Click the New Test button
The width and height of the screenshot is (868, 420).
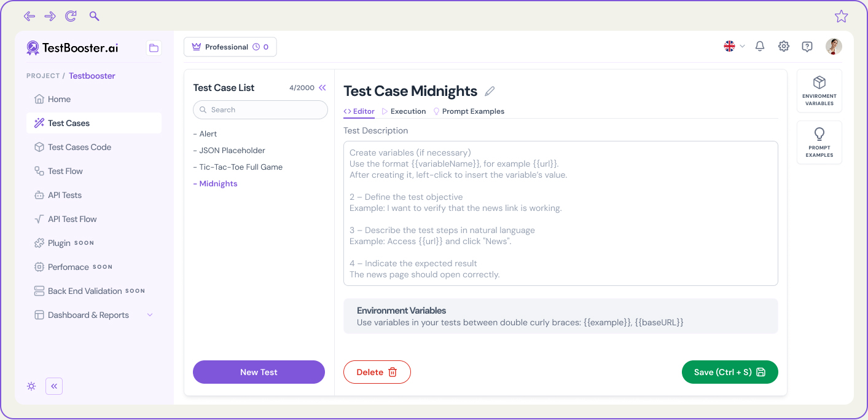click(259, 372)
